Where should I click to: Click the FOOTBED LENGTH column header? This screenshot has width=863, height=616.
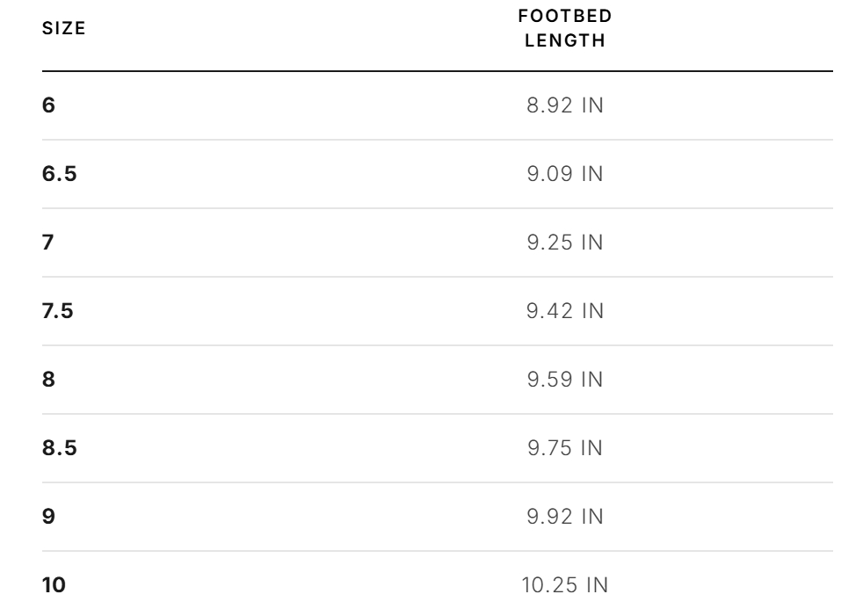click(565, 28)
